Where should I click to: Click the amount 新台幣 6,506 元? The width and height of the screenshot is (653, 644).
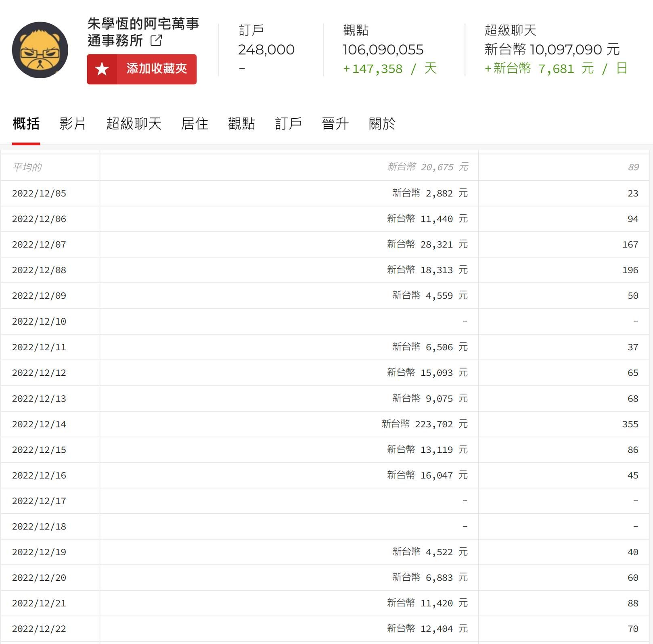point(430,347)
